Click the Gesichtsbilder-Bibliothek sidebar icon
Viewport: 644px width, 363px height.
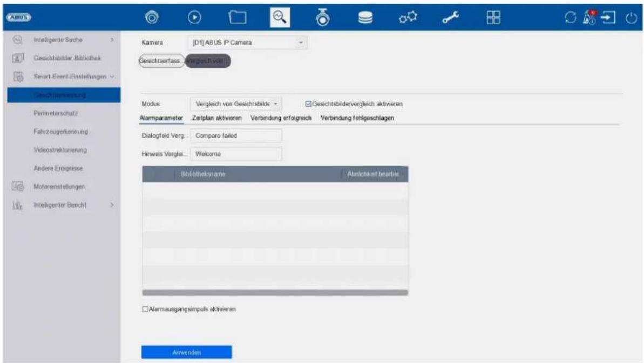pos(17,58)
